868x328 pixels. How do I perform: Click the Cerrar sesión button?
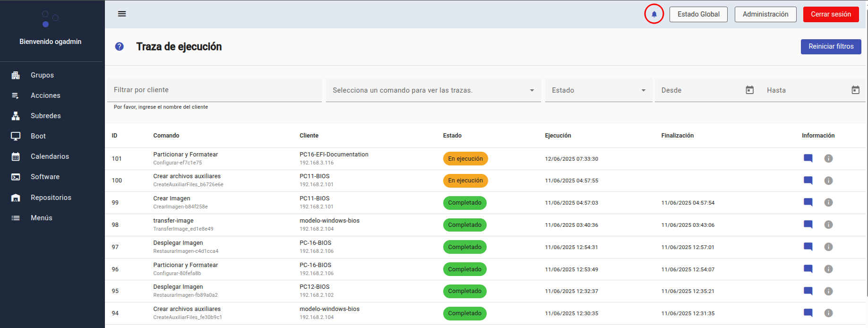click(831, 14)
